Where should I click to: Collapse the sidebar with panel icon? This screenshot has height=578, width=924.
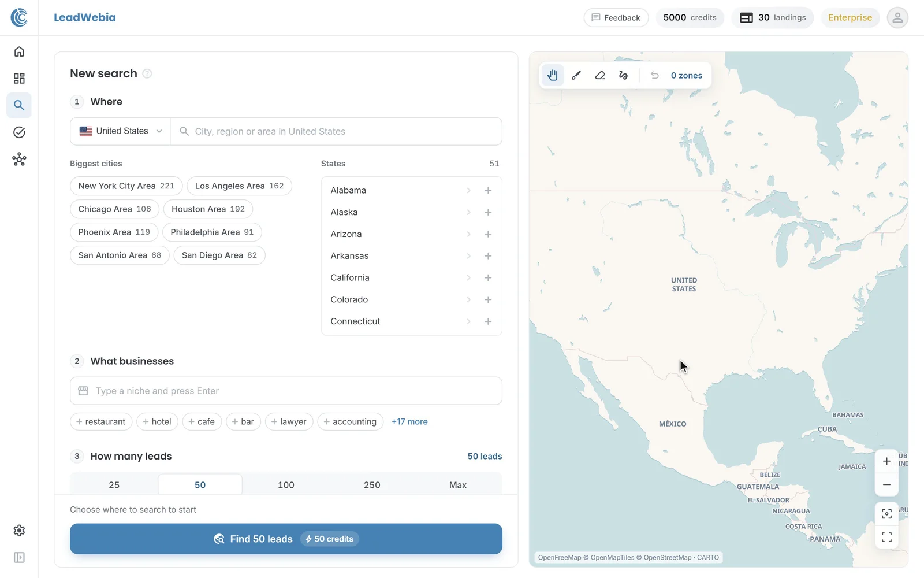click(19, 557)
